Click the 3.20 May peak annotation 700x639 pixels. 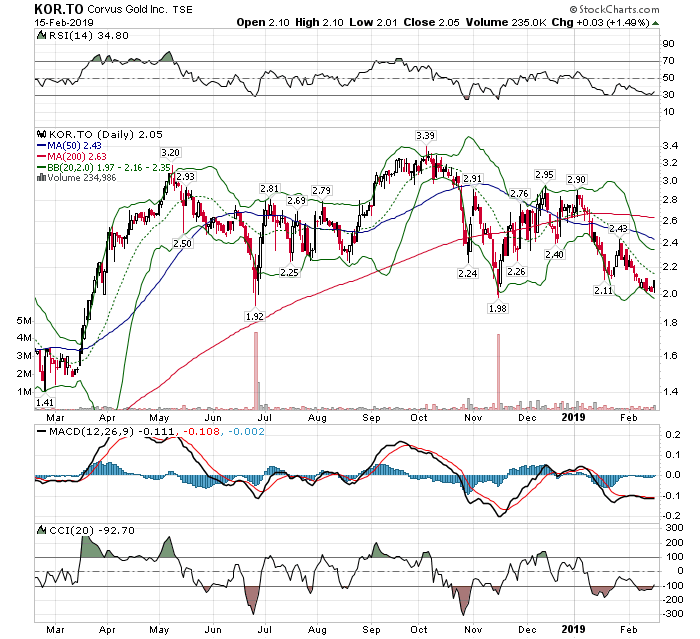click(170, 153)
